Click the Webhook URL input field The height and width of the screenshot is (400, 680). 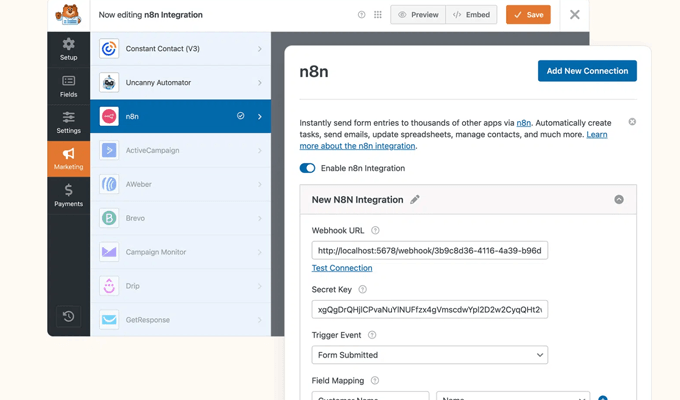click(430, 250)
